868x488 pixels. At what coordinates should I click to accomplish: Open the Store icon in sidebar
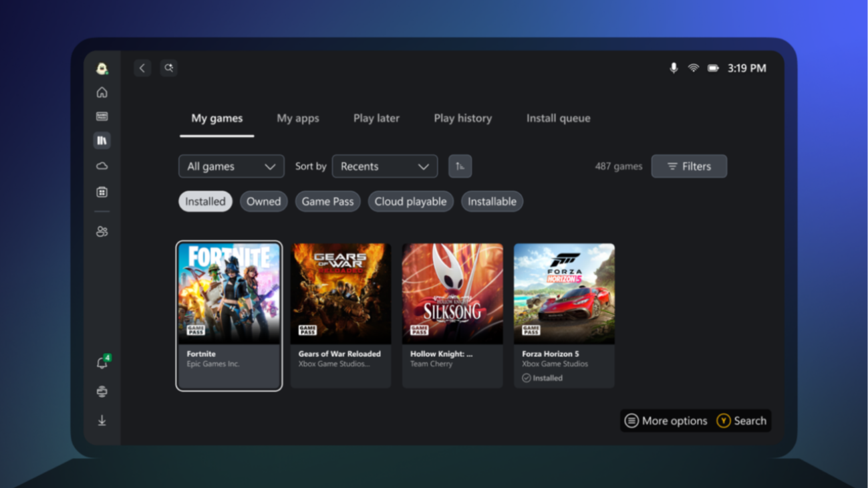coord(102,193)
